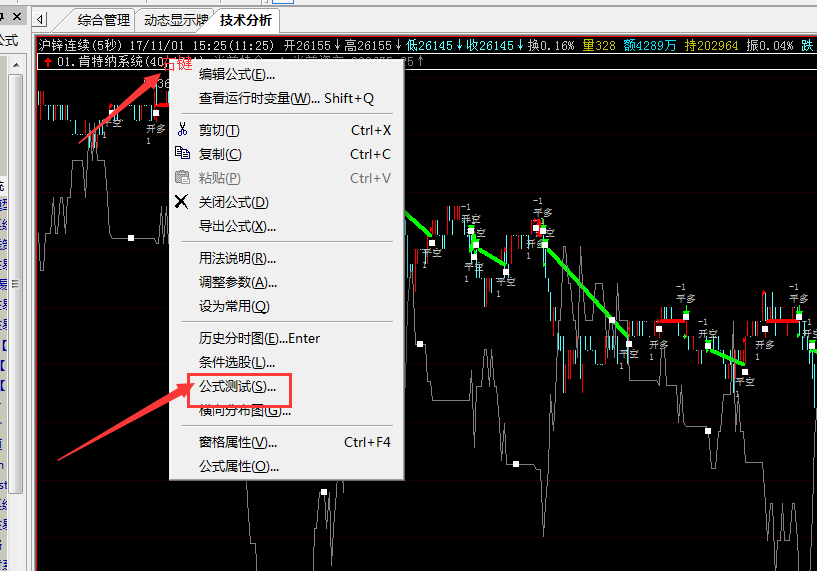This screenshot has height=571, width=817.
Task: Select 设为常用(Q) menu item
Action: pos(287,306)
